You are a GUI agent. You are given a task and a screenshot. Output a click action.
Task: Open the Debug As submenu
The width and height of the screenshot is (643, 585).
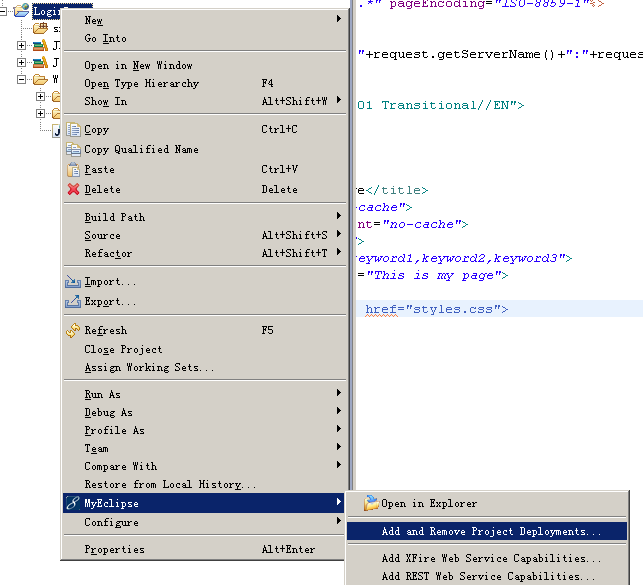tap(205, 412)
